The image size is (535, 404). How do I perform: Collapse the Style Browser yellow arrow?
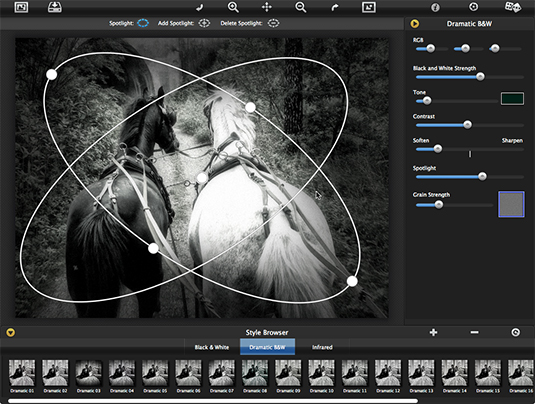tap(10, 332)
